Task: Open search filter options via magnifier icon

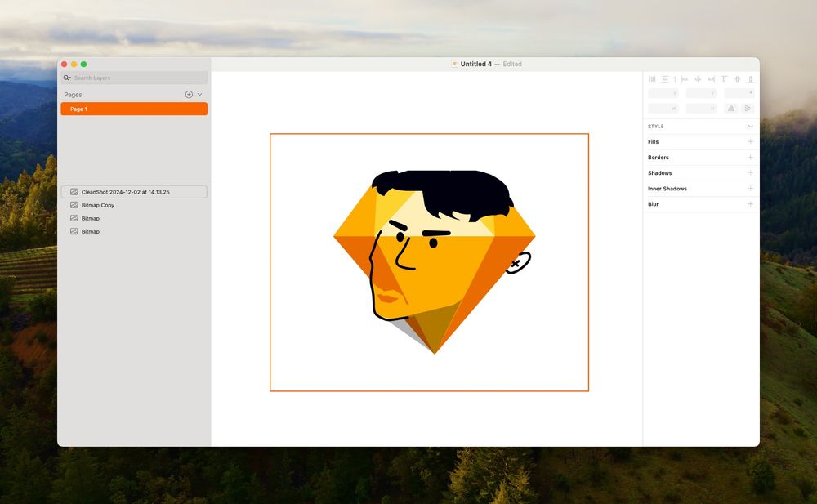Action: click(67, 78)
